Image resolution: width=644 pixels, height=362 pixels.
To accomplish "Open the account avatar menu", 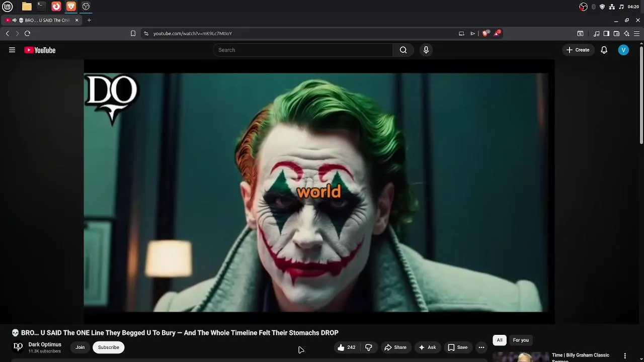I will 623,50.
